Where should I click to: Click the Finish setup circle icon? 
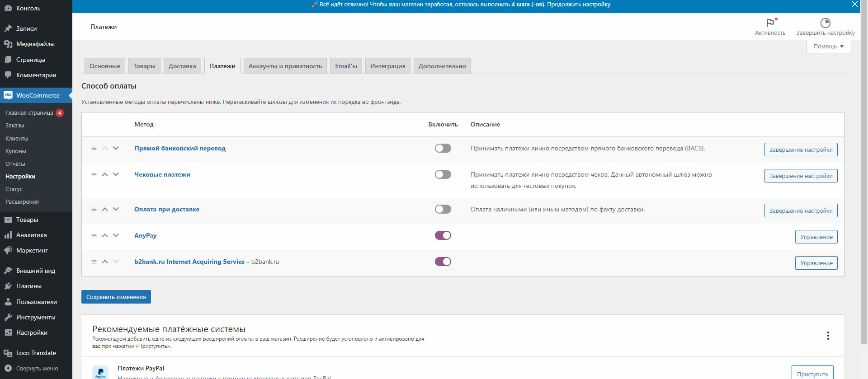tap(825, 23)
